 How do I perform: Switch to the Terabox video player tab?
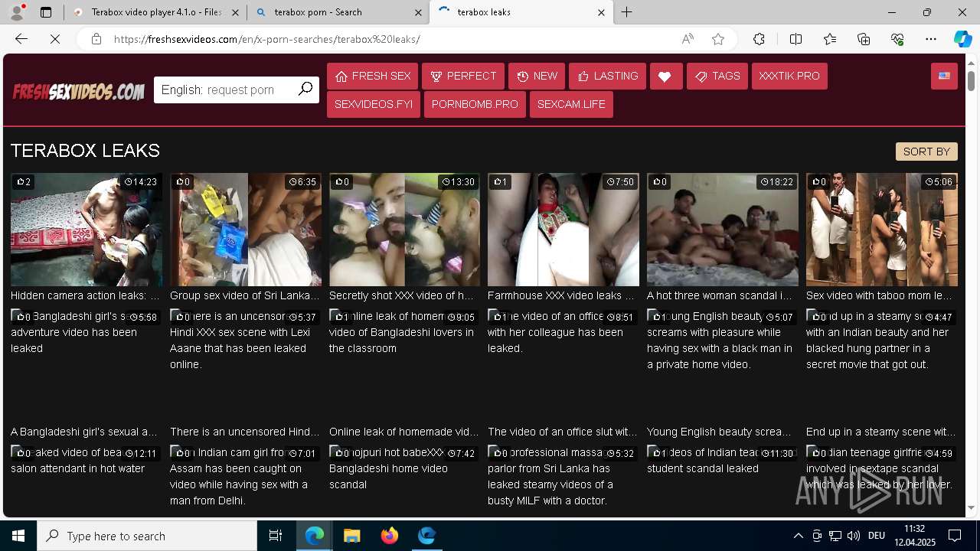[155, 12]
